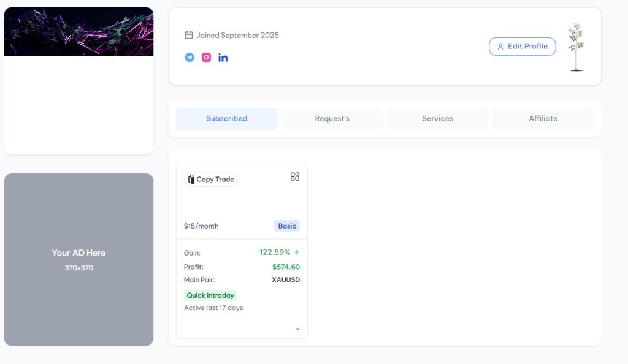Click the $15/month price label
Screen dimensions: 628x364
201,226
